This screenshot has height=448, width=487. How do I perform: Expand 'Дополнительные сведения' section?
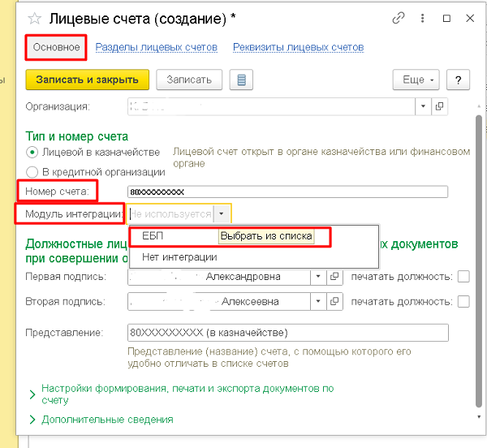[x=32, y=420]
